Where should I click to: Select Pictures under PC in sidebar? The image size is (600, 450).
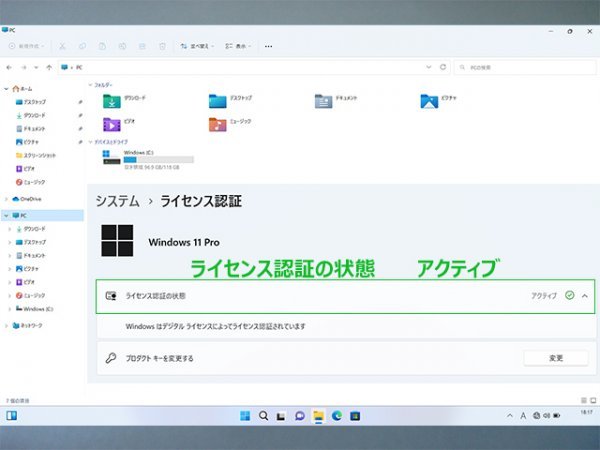pyautogui.click(x=28, y=269)
